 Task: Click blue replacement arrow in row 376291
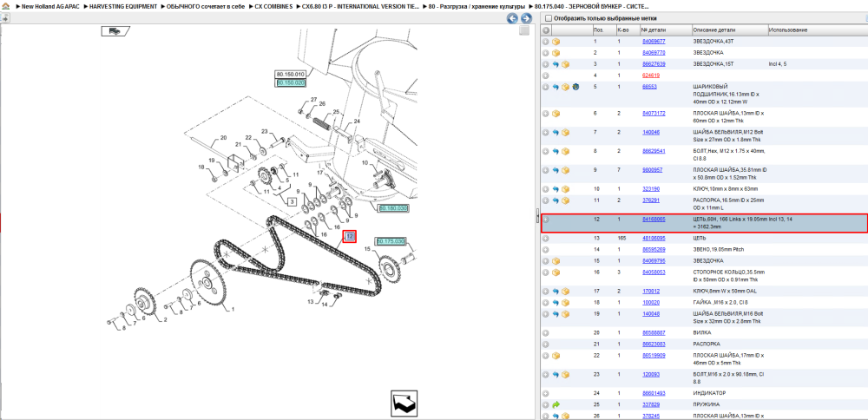(556, 200)
